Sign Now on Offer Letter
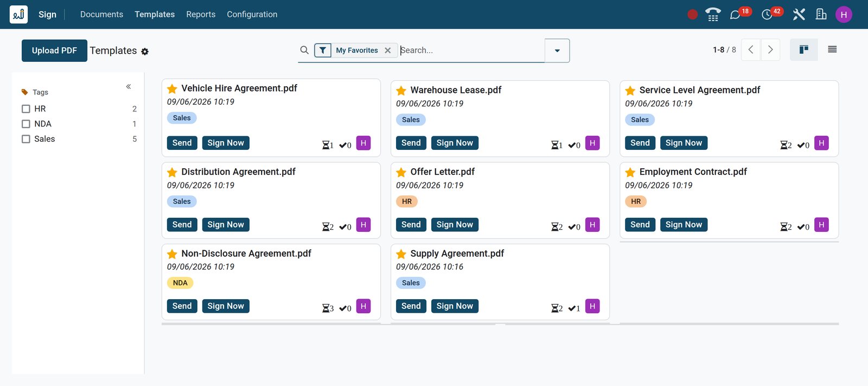The width and height of the screenshot is (868, 386). [455, 225]
